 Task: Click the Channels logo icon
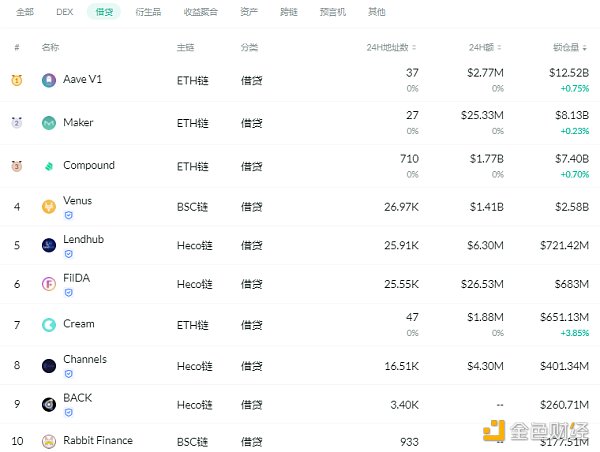[49, 366]
